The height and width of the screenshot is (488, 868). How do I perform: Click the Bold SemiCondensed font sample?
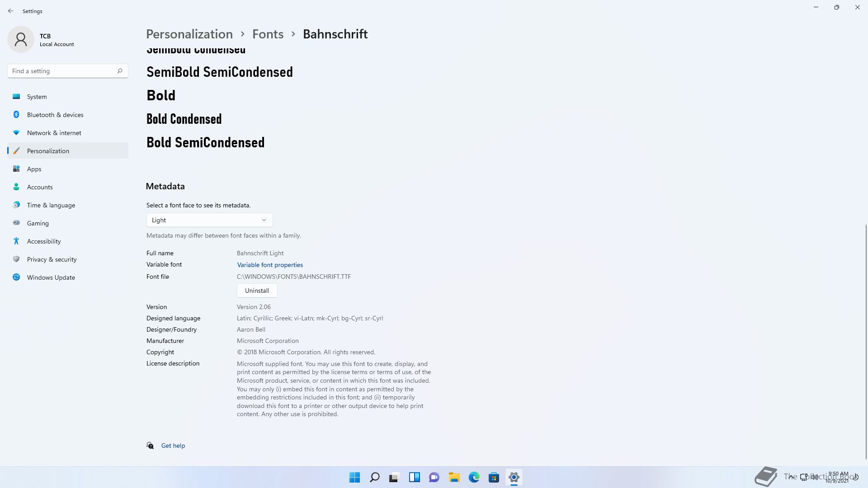coord(206,142)
